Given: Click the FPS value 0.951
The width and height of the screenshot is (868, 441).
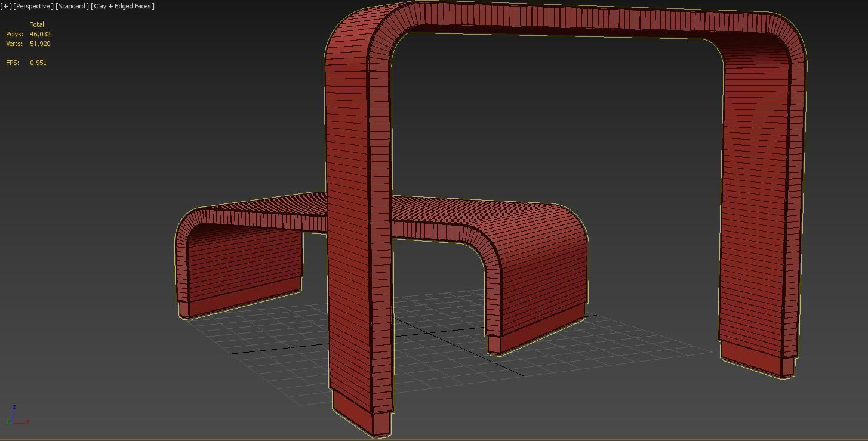Looking at the screenshot, I should coord(38,63).
